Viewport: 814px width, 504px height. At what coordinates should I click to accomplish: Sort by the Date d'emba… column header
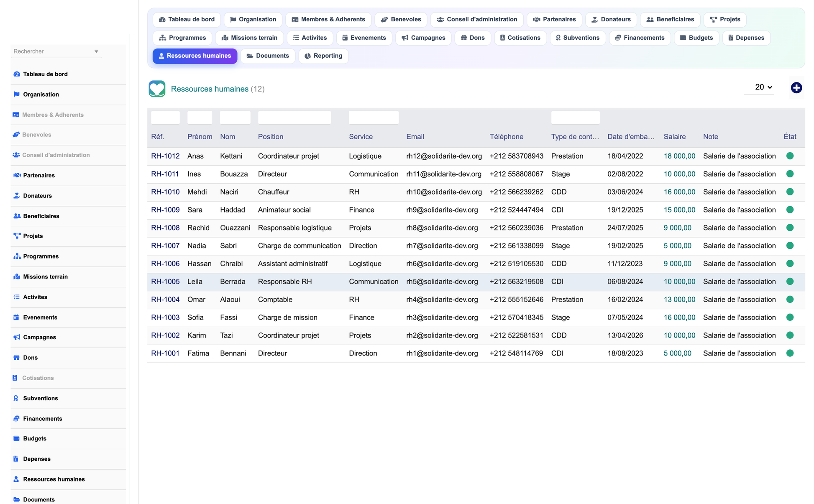point(631,137)
